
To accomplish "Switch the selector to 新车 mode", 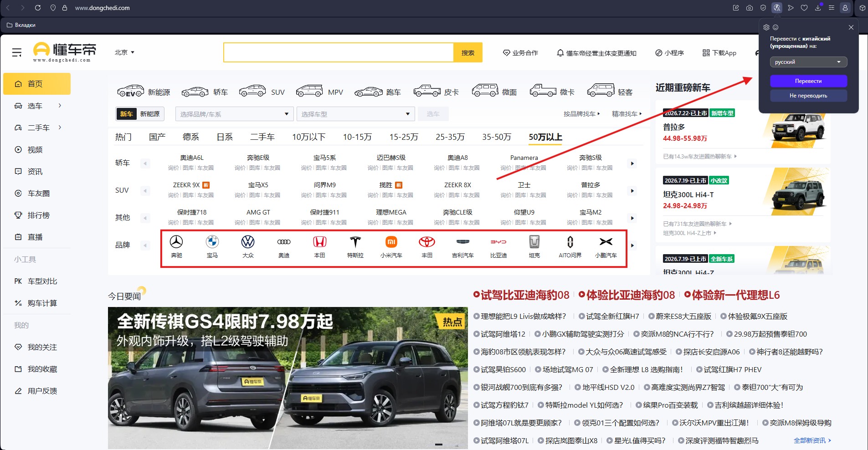I will [x=126, y=114].
